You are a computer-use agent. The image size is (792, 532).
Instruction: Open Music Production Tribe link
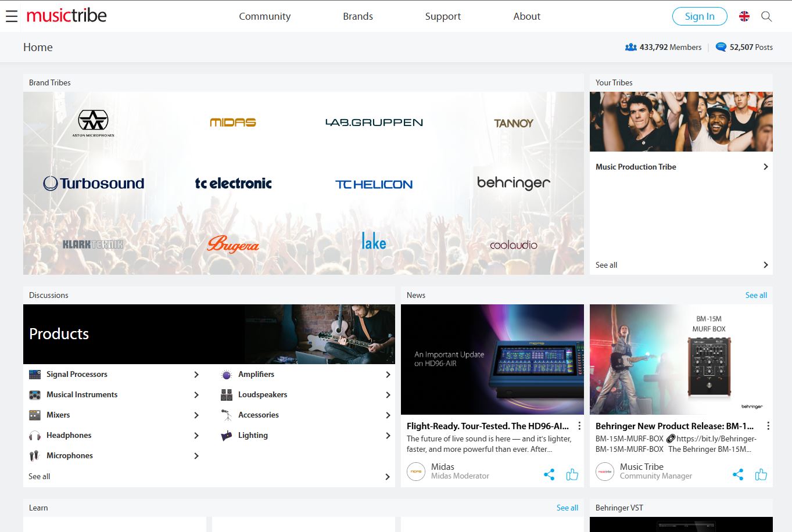pos(636,167)
